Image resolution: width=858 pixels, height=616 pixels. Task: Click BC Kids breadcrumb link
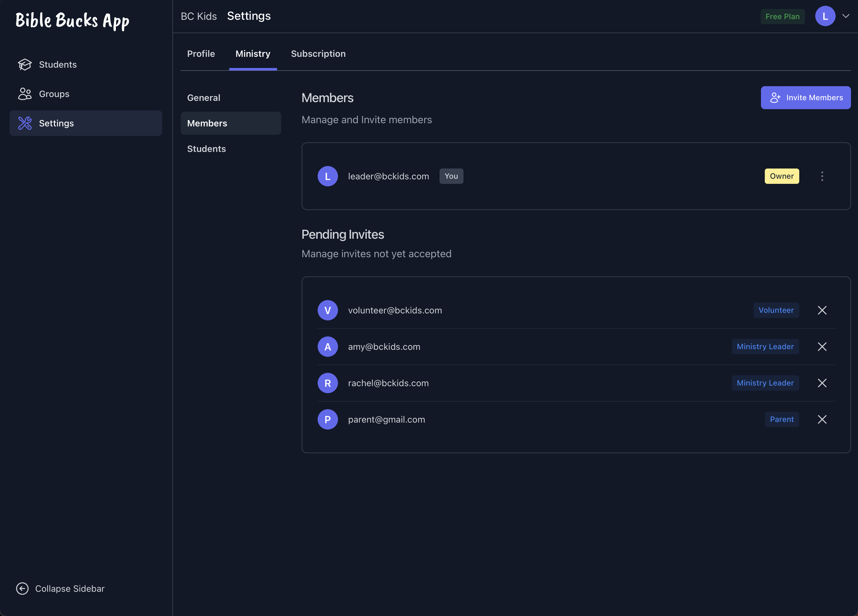(x=199, y=16)
